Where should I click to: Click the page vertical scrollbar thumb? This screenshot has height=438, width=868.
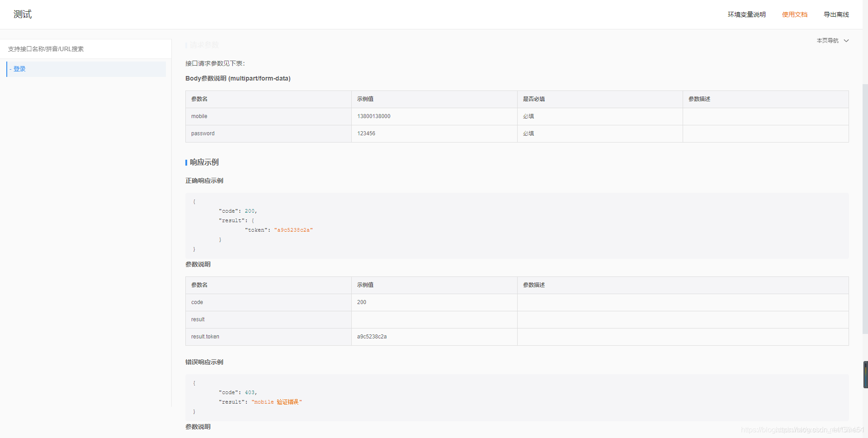tap(865, 208)
